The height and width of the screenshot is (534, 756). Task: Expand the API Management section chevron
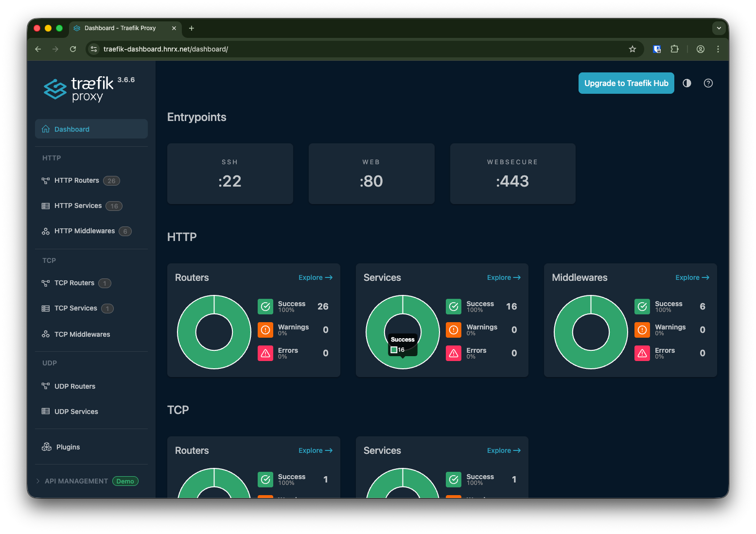click(38, 481)
